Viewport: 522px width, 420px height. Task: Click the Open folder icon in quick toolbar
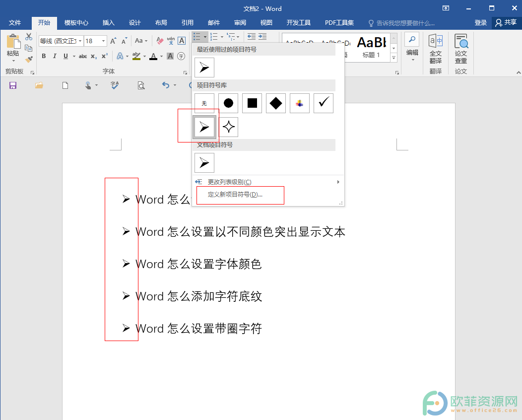[x=39, y=85]
